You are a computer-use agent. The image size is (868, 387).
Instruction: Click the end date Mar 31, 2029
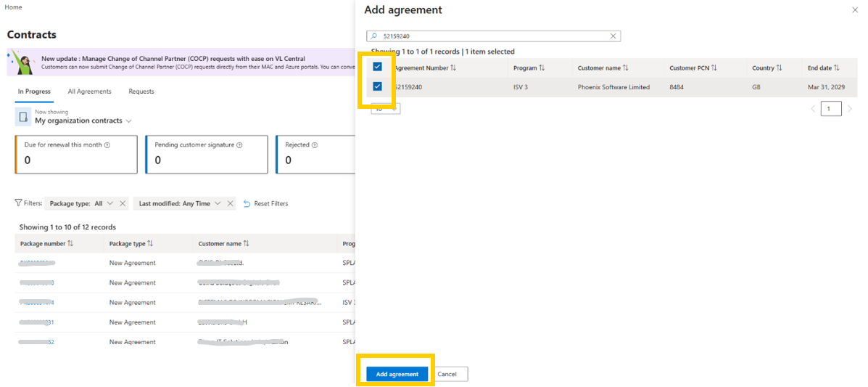[x=825, y=87]
